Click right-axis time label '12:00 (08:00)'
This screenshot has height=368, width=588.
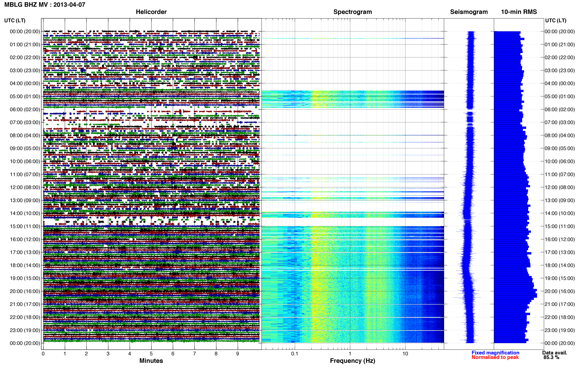pyautogui.click(x=560, y=187)
